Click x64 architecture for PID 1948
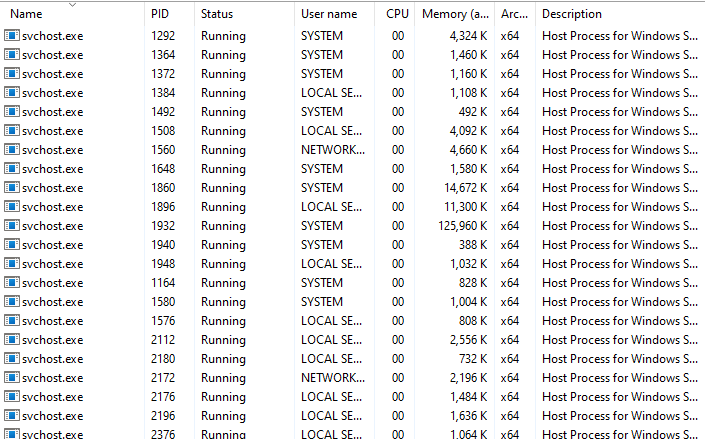Image resolution: width=705 pixels, height=439 pixels. coord(510,264)
